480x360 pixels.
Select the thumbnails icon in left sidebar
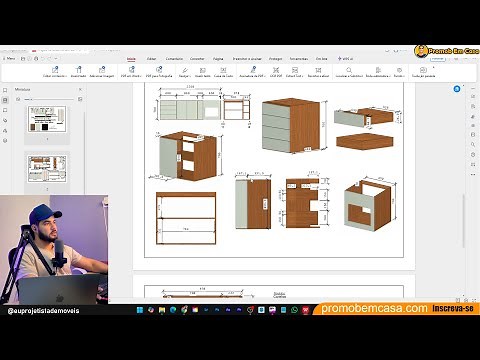click(x=5, y=100)
